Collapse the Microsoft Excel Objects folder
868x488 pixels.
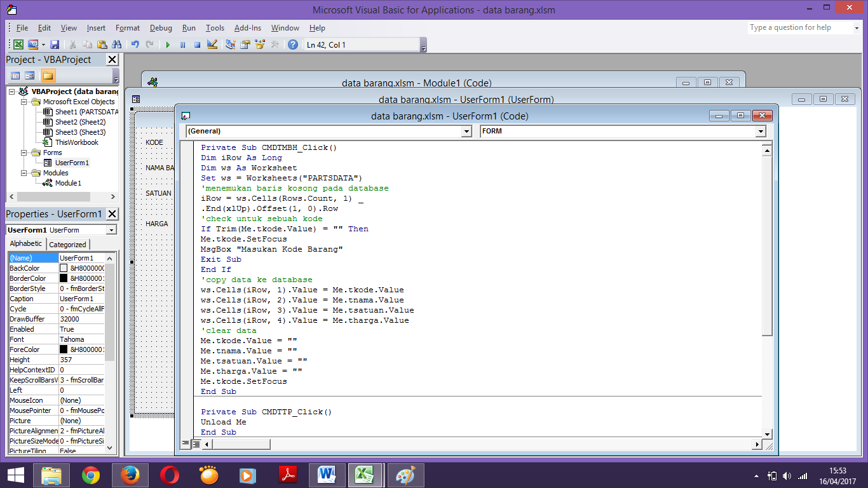23,101
